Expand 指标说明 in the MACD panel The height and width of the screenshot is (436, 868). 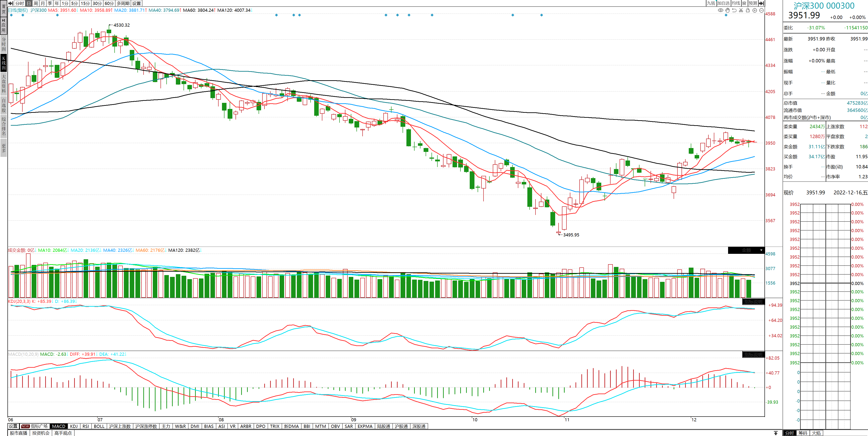point(753,354)
